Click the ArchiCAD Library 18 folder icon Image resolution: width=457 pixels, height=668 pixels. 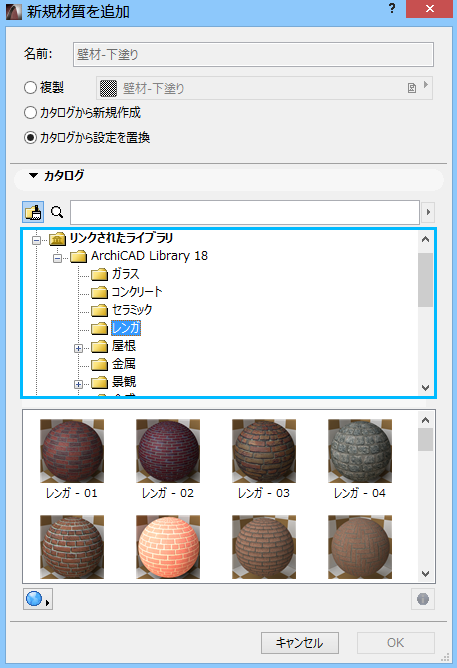point(78,256)
